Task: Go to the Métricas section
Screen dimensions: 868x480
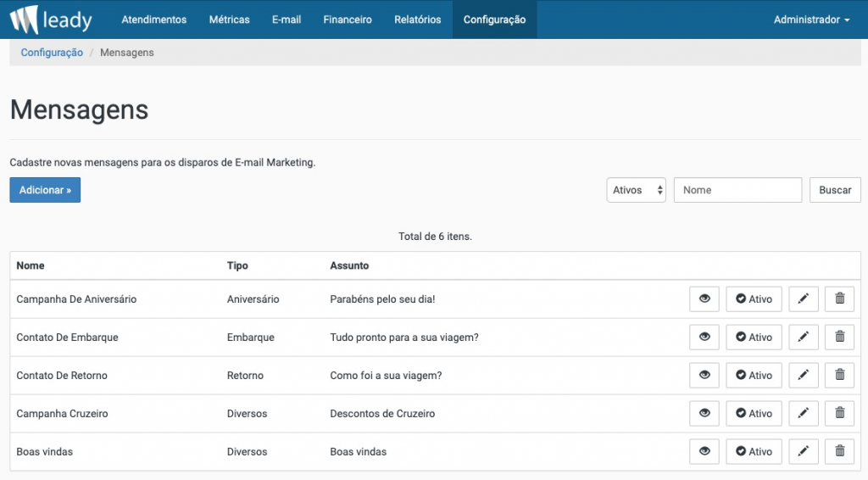Action: click(x=229, y=20)
